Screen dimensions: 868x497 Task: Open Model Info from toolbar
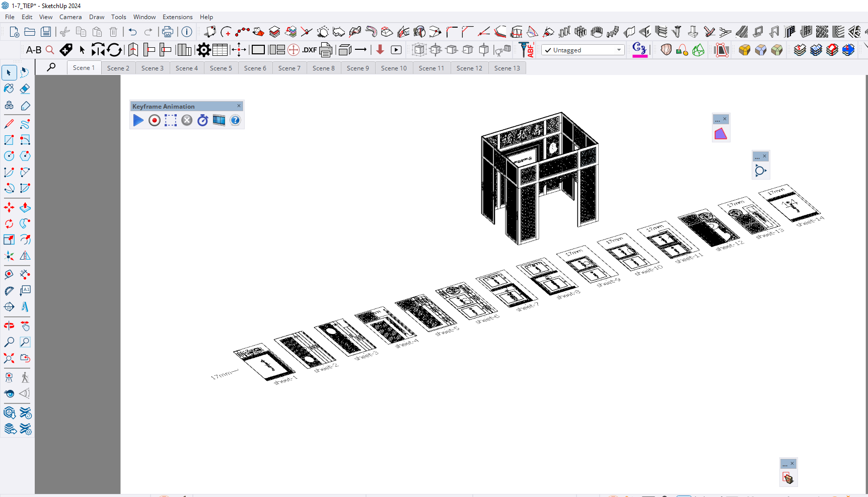click(x=187, y=32)
